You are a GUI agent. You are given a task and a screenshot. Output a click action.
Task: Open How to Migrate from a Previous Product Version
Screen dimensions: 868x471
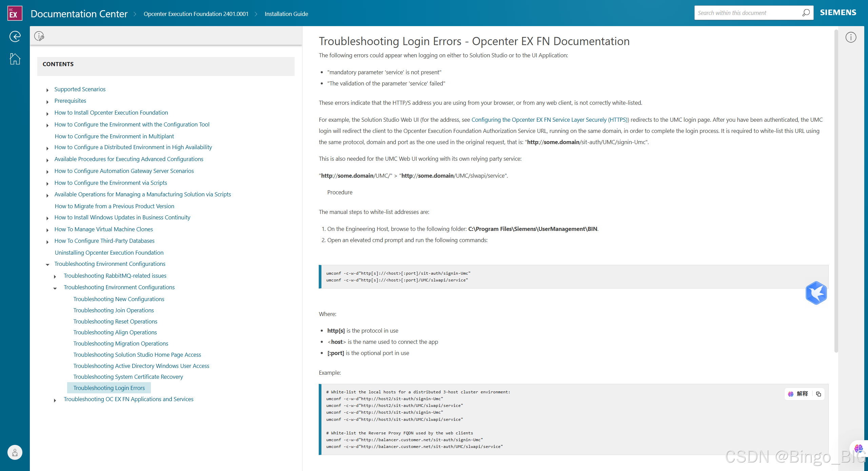(114, 206)
